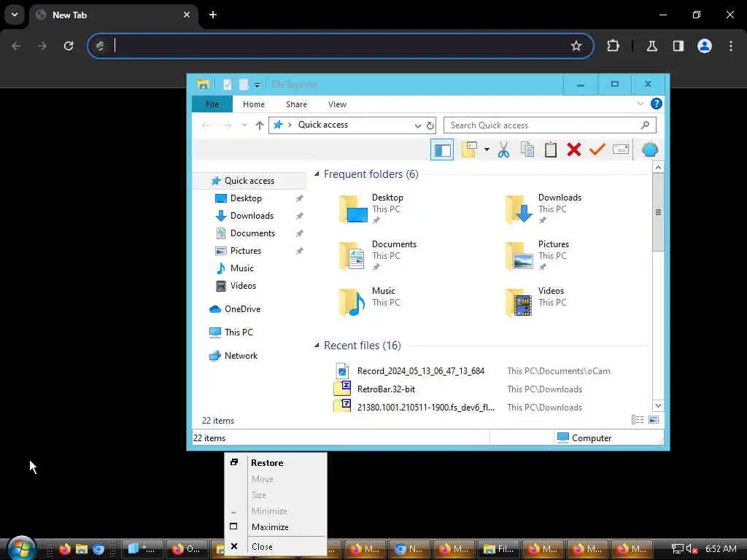
Task: Open the Home ribbon tab
Action: pos(253,104)
